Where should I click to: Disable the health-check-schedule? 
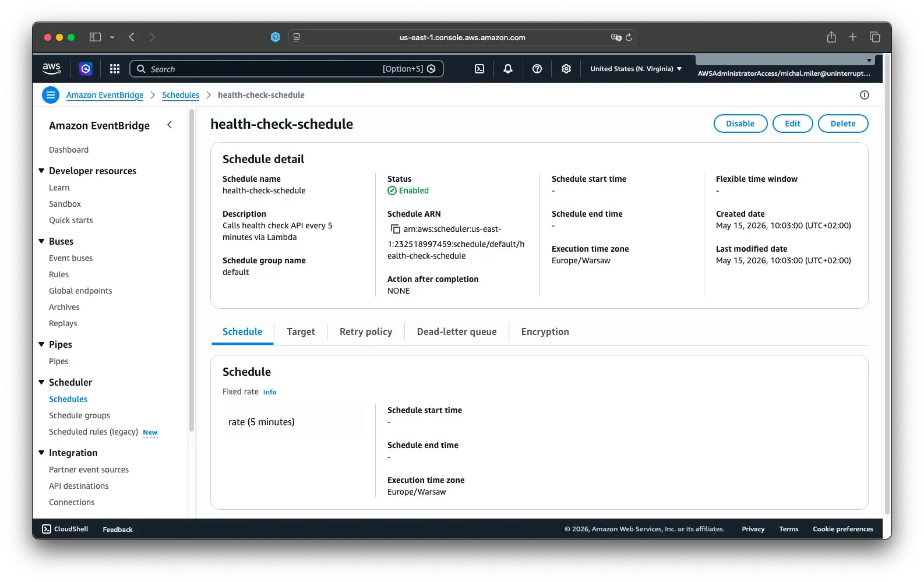point(740,124)
